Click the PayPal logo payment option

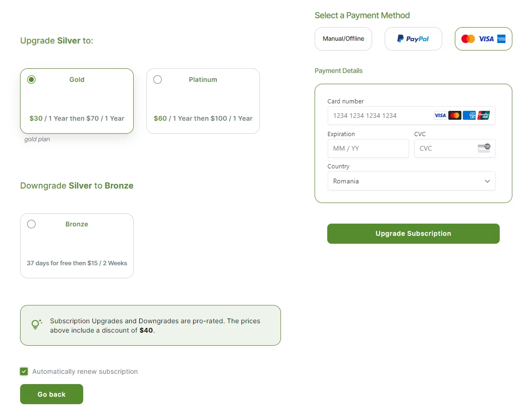(413, 39)
